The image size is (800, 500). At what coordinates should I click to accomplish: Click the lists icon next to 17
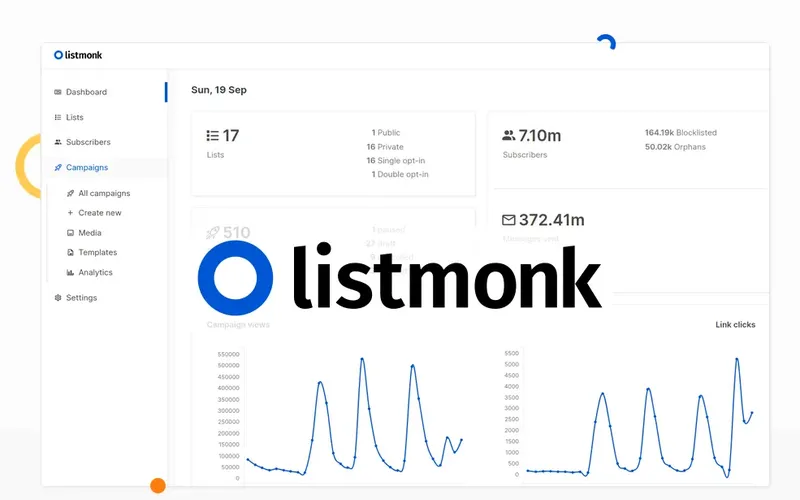213,135
